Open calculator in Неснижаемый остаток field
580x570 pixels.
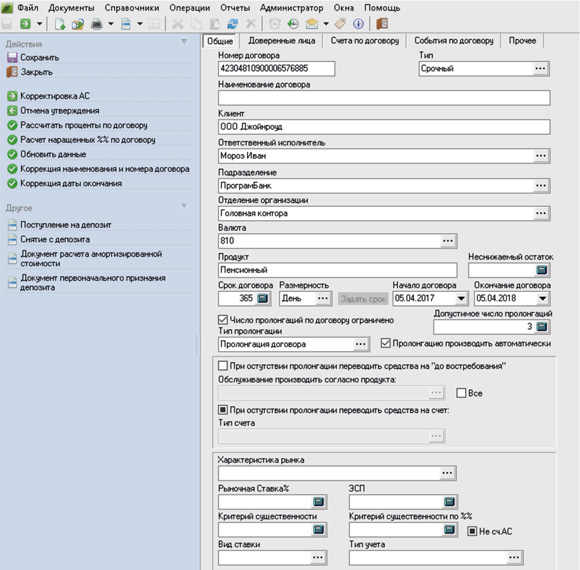[x=542, y=270]
